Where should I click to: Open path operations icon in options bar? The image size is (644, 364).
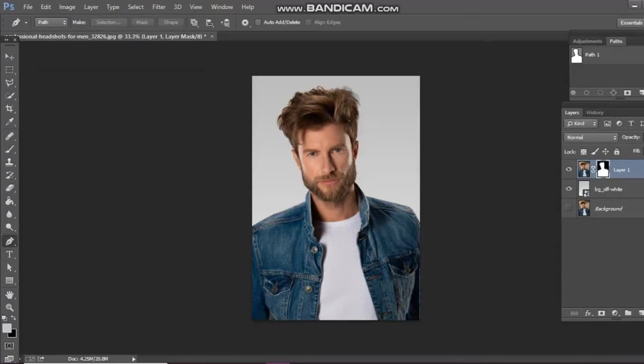click(x=194, y=23)
